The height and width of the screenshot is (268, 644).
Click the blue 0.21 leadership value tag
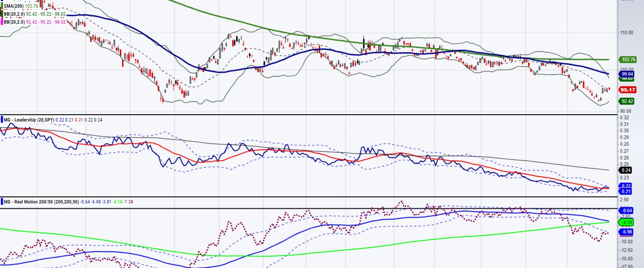coord(626,191)
